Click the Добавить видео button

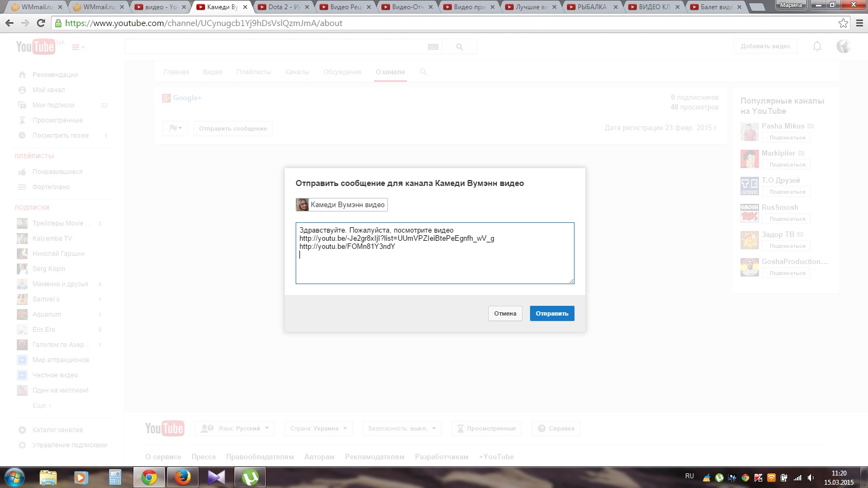point(765,47)
